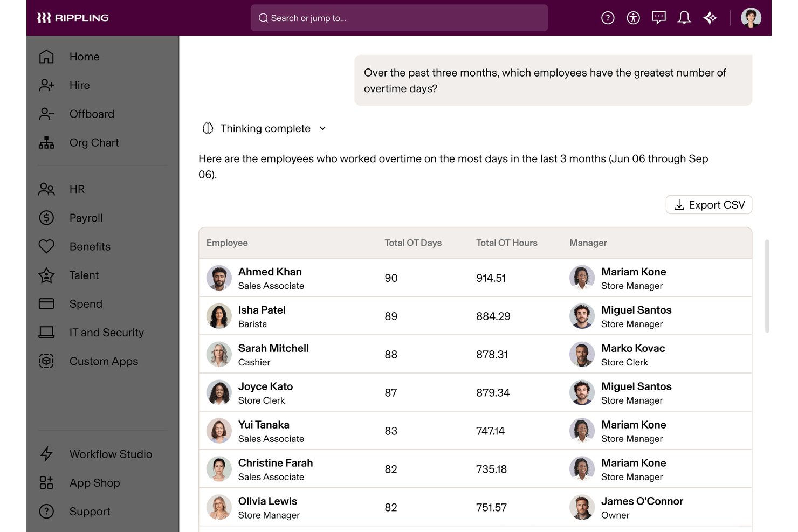798x532 pixels.
Task: Click the App Shop grid icon
Action: coord(46,482)
